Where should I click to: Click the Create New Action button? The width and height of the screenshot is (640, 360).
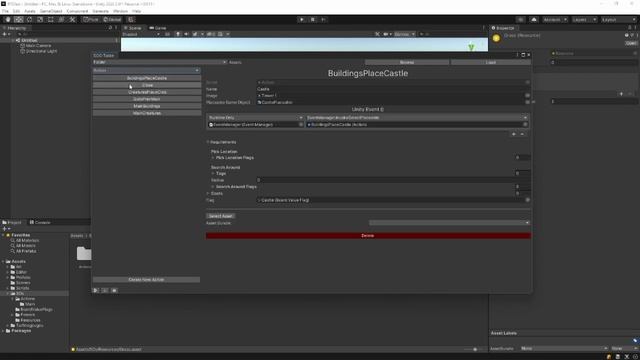click(x=147, y=280)
